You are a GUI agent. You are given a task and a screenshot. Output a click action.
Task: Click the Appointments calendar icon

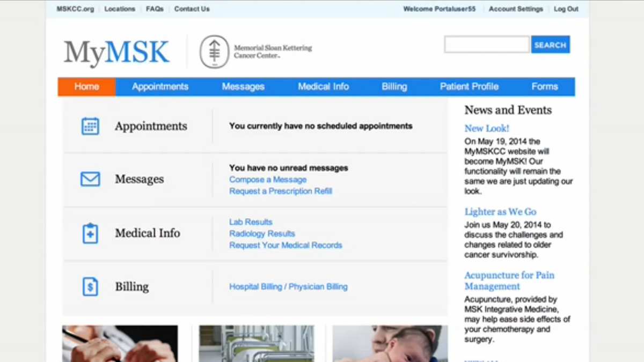click(90, 126)
